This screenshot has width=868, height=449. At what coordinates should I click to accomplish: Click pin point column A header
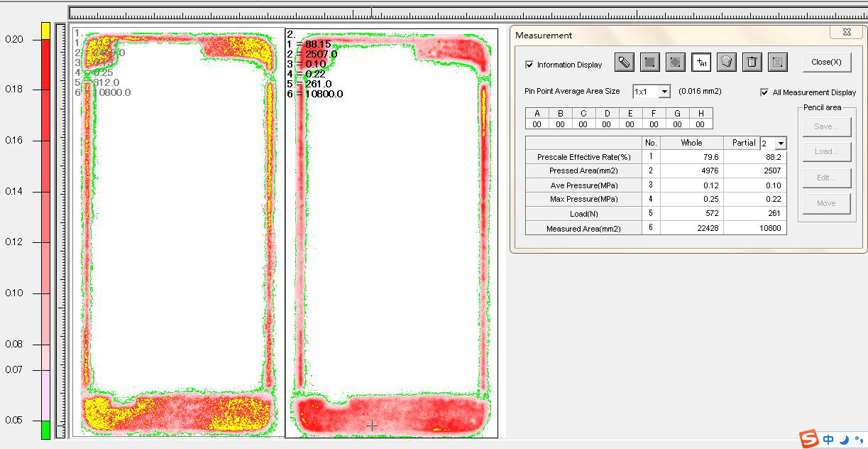(537, 114)
